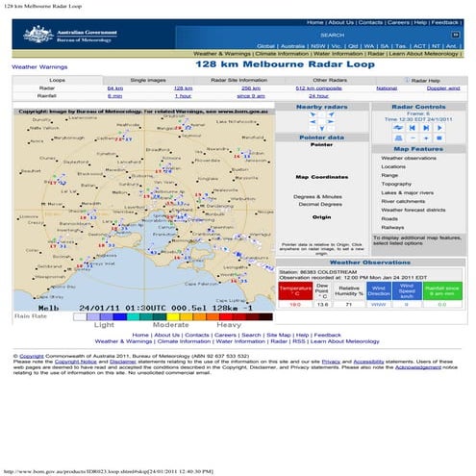Toggle the Roads map feature
The height and width of the screenshot is (476, 476).
pos(389,218)
